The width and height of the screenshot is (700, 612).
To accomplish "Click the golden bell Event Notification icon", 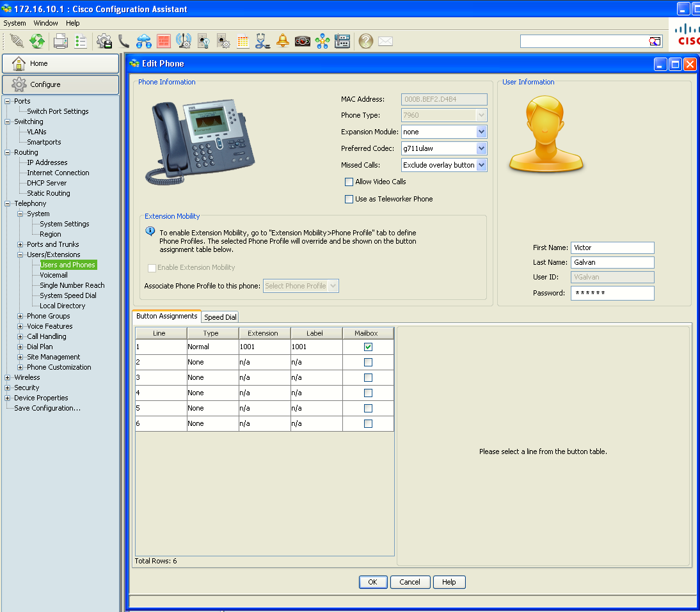I will 283,41.
